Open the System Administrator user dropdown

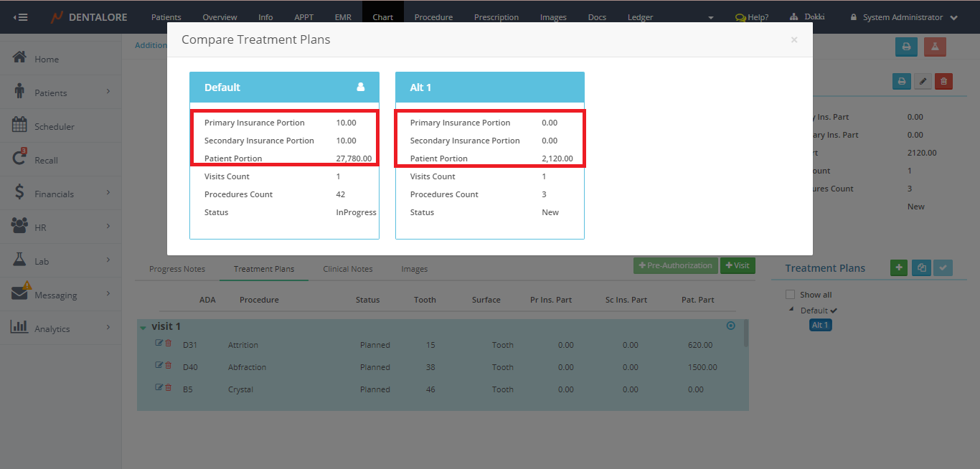903,17
